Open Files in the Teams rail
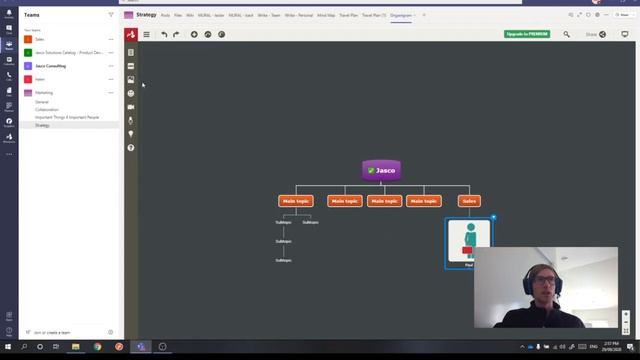640x360 pixels. [9, 92]
